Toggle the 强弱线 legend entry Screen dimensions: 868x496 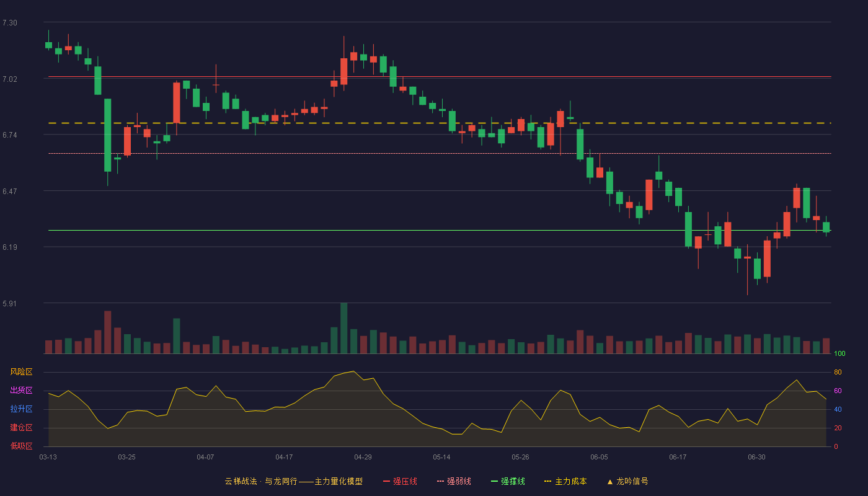coord(454,481)
